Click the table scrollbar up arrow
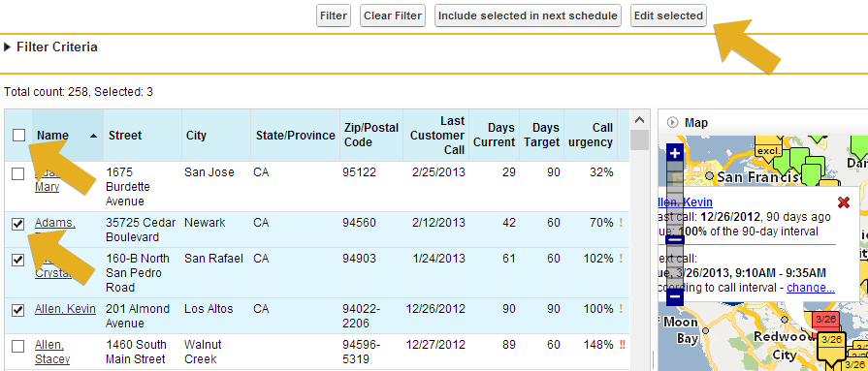This screenshot has width=868, height=371. pos(639,120)
